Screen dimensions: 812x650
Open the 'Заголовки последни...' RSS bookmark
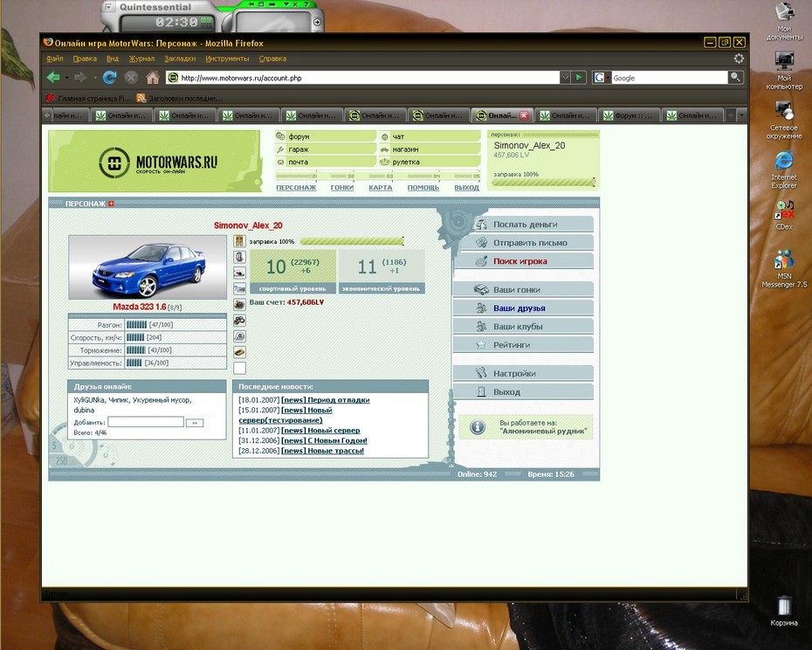click(180, 98)
